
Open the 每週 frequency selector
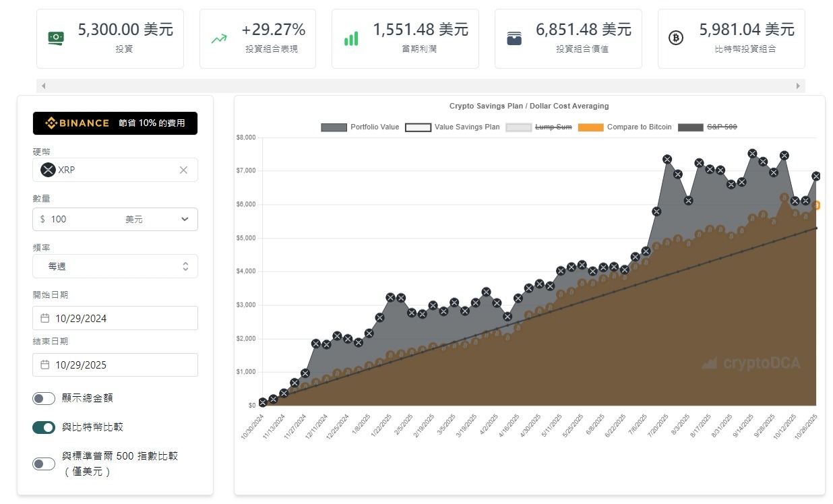tap(115, 266)
